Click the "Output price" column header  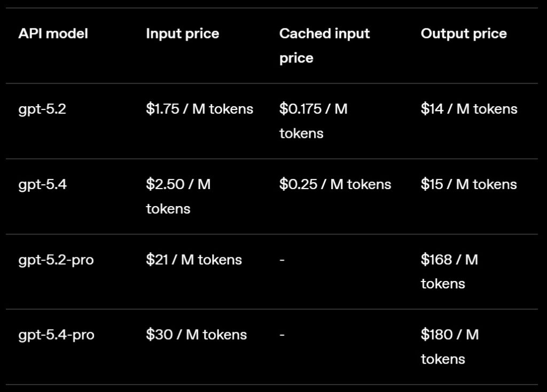point(463,34)
